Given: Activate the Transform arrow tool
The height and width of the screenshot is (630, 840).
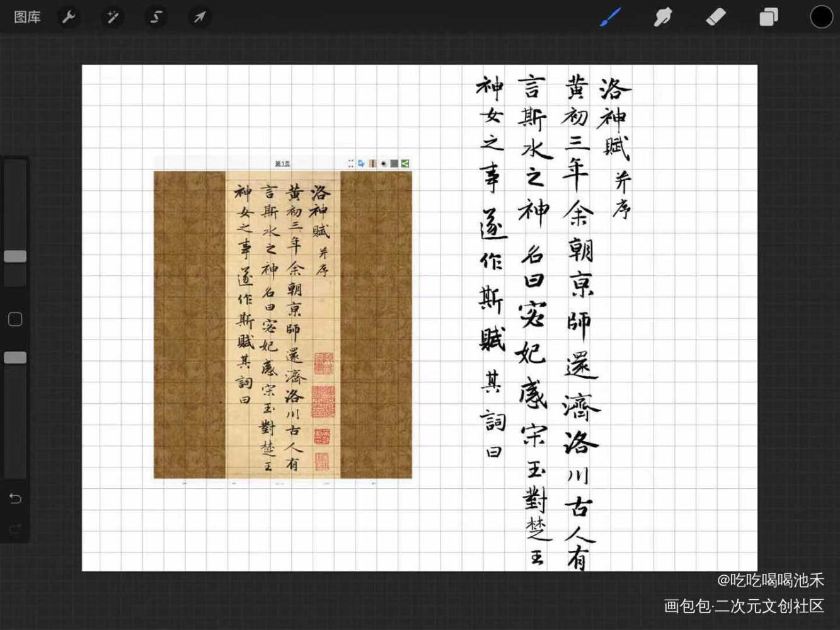Looking at the screenshot, I should click(199, 17).
